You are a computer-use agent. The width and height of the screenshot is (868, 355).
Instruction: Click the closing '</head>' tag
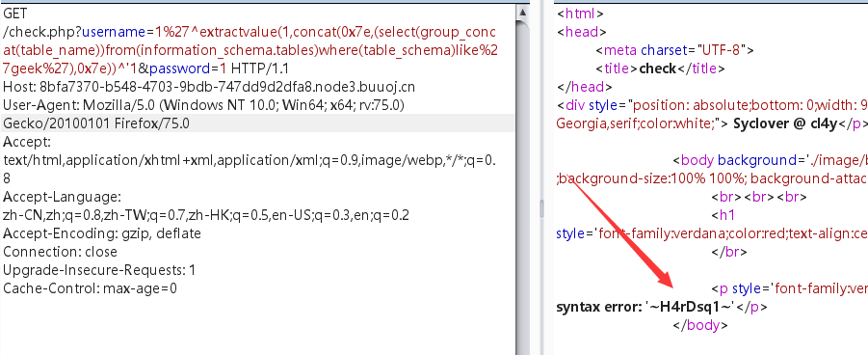tap(584, 87)
